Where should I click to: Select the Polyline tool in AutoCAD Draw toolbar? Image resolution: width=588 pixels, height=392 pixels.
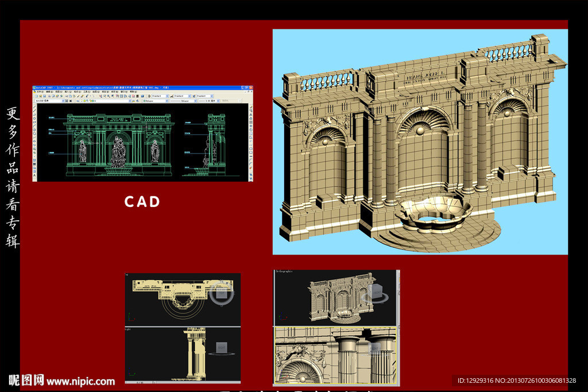(x=34, y=114)
